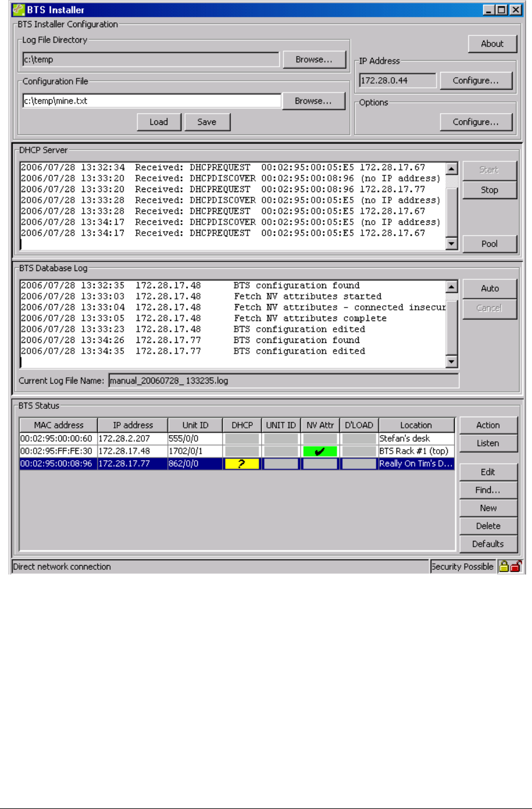Configure the Options settings

click(475, 122)
